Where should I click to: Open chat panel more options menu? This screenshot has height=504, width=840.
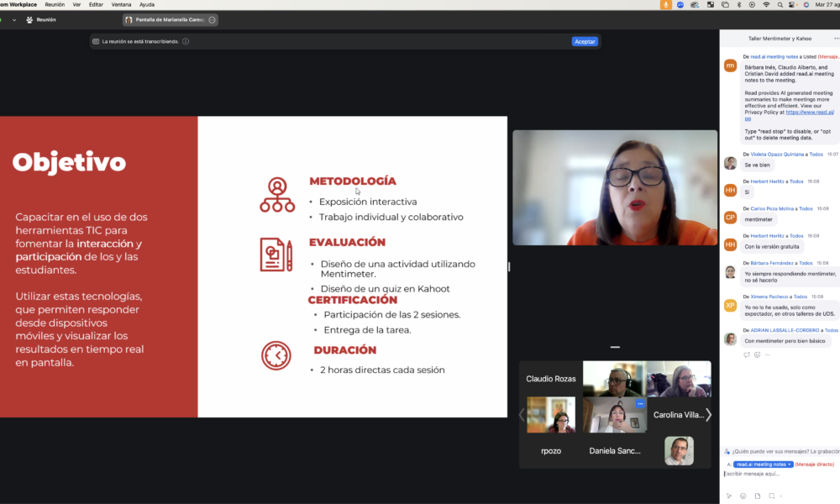[x=837, y=38]
